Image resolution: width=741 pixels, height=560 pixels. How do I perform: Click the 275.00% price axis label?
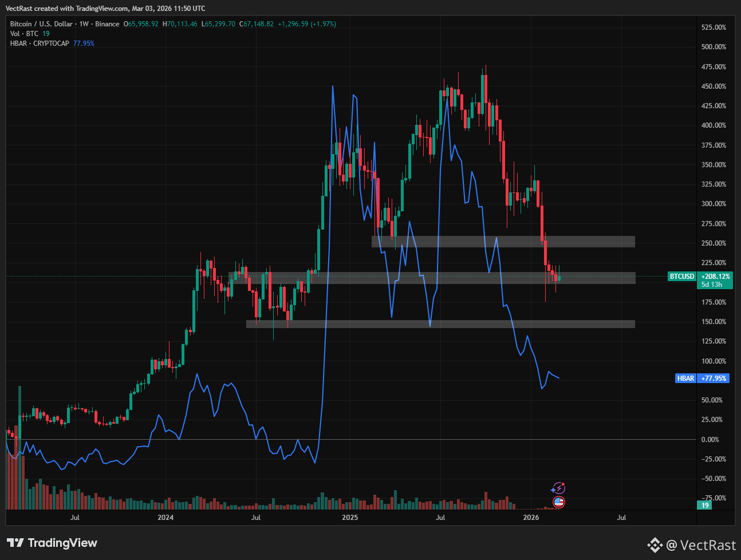point(714,224)
